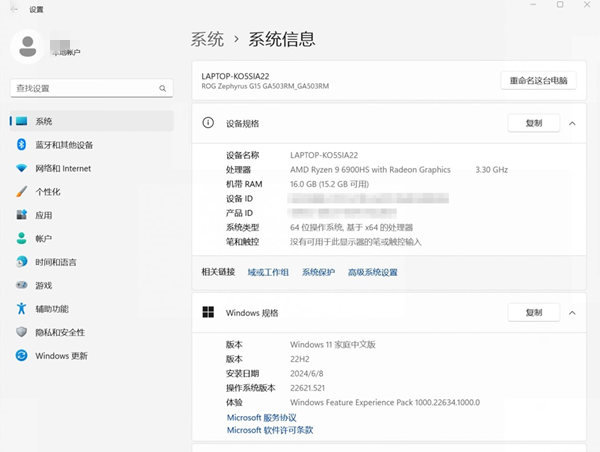Open the 域或工作组 link
Viewport: 600px width, 452px height.
[x=268, y=272]
